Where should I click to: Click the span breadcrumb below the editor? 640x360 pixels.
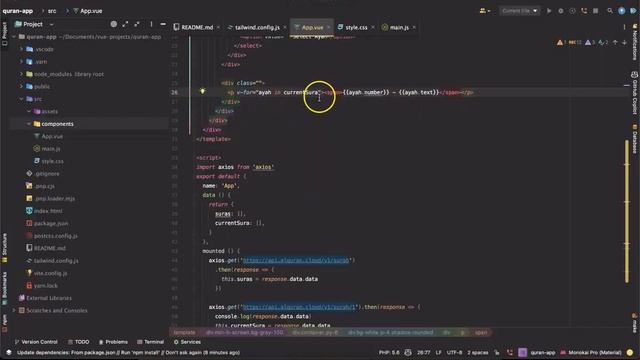pos(481,333)
